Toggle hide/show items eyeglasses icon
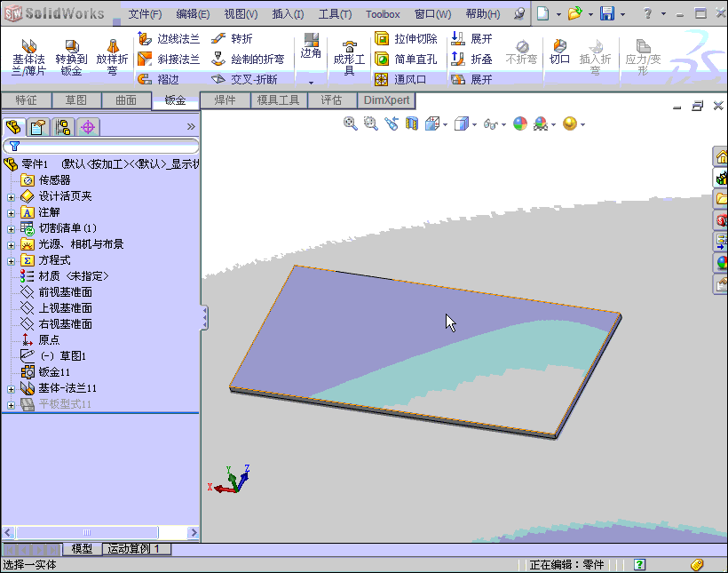Image resolution: width=728 pixels, height=573 pixels. tap(492, 123)
